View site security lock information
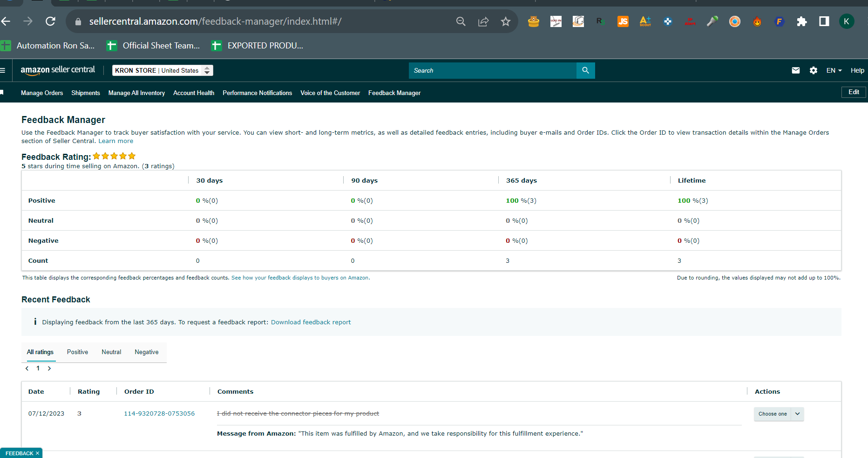Image resolution: width=868 pixels, height=458 pixels. pos(78,21)
